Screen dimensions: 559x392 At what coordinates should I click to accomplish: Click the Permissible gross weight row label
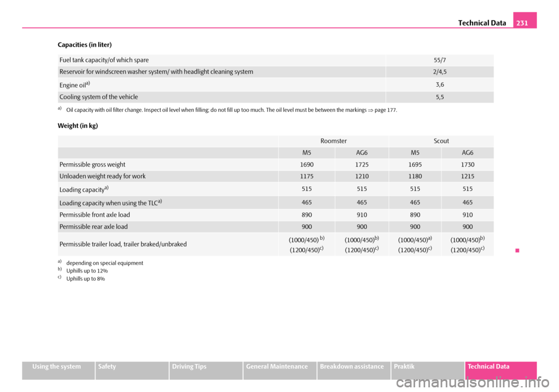pyautogui.click(x=93, y=164)
